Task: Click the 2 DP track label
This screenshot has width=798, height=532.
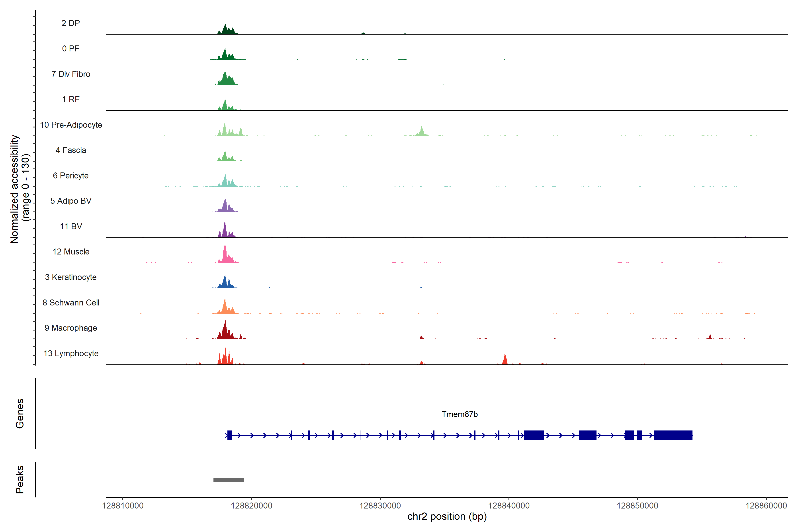Action: pos(70,23)
